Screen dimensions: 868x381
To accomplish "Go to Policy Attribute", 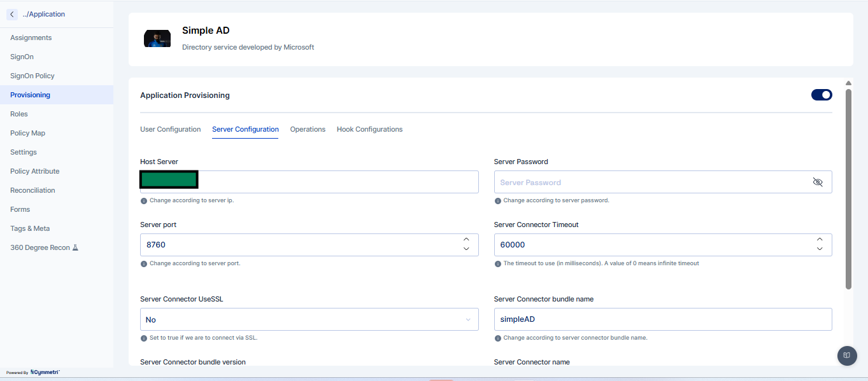I will coord(35,171).
